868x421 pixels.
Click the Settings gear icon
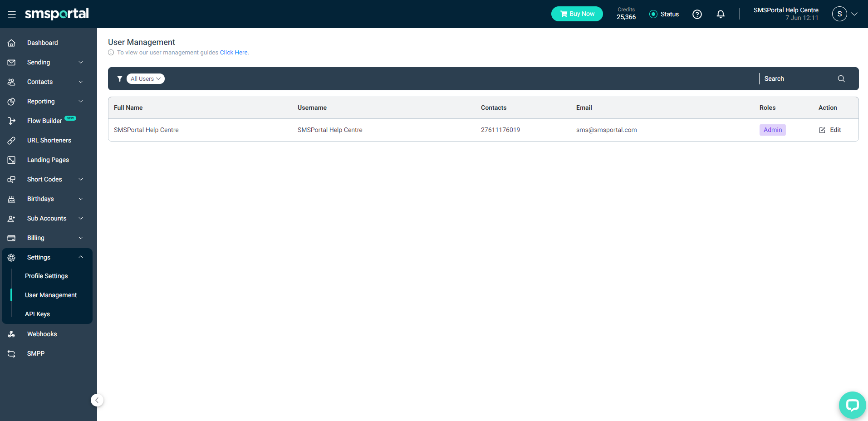coord(11,258)
